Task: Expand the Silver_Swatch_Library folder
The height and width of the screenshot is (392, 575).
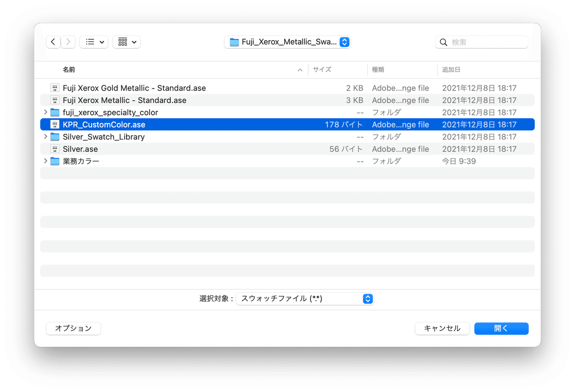Action: click(x=46, y=137)
